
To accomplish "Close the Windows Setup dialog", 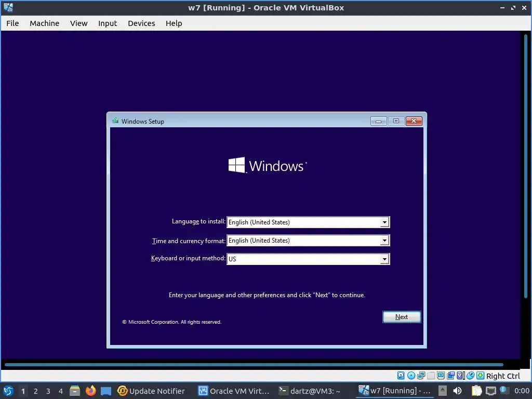I will pyautogui.click(x=414, y=121).
